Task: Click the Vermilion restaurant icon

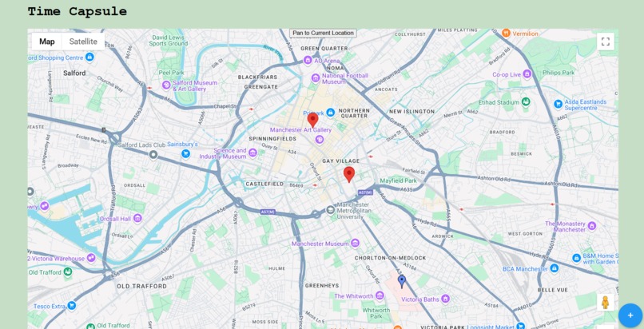Action: click(506, 33)
